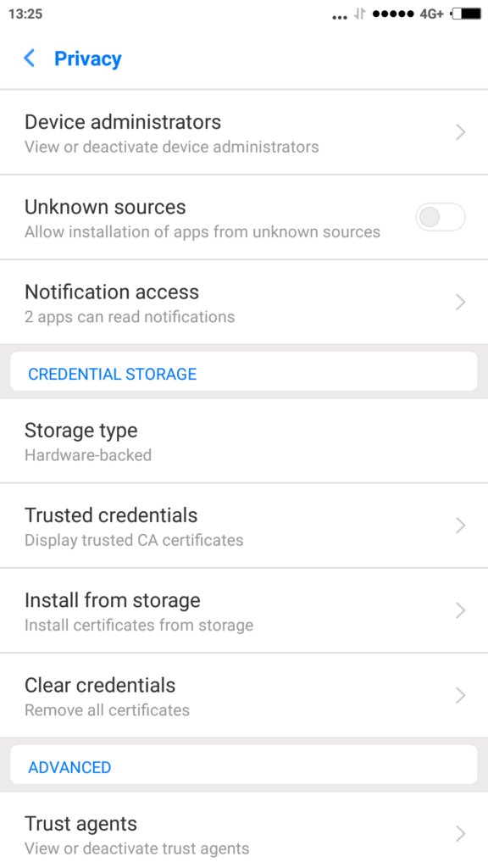Tap chevron beside Install from storage

click(460, 610)
